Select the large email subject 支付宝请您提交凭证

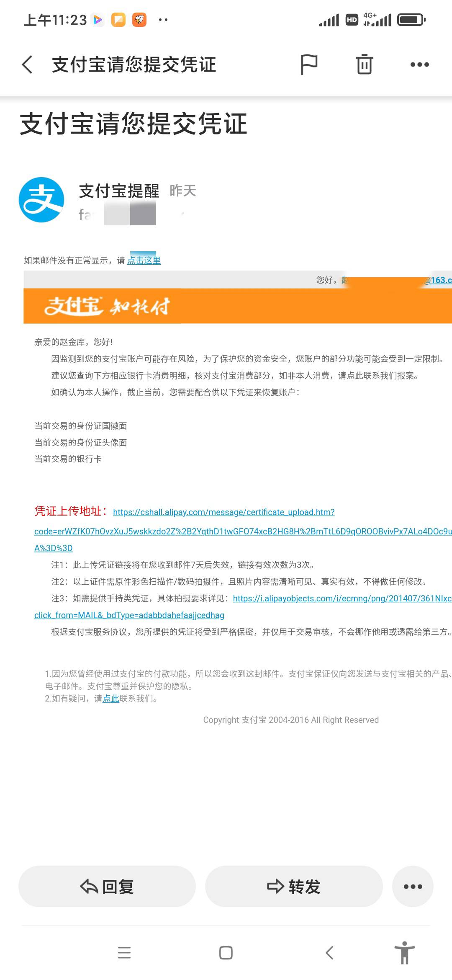click(134, 124)
